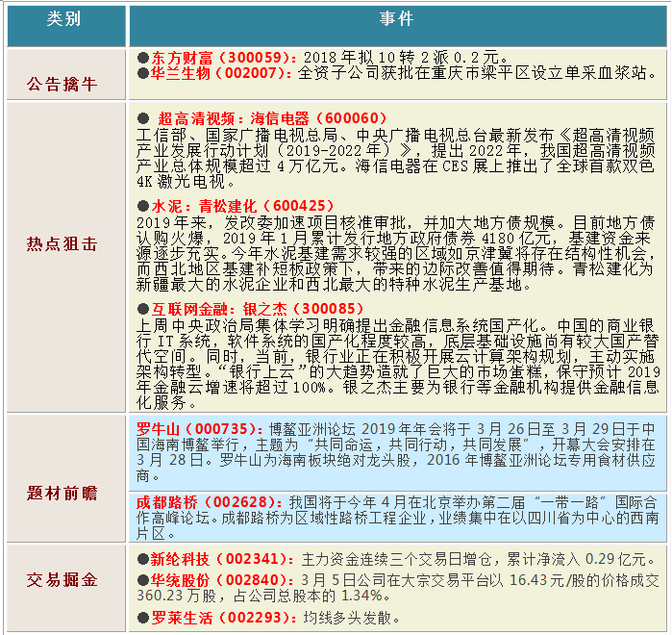This screenshot has width=672, height=635.
Task: Click text 博鳌亚洲论坛2019年年会
Action: (x=361, y=429)
